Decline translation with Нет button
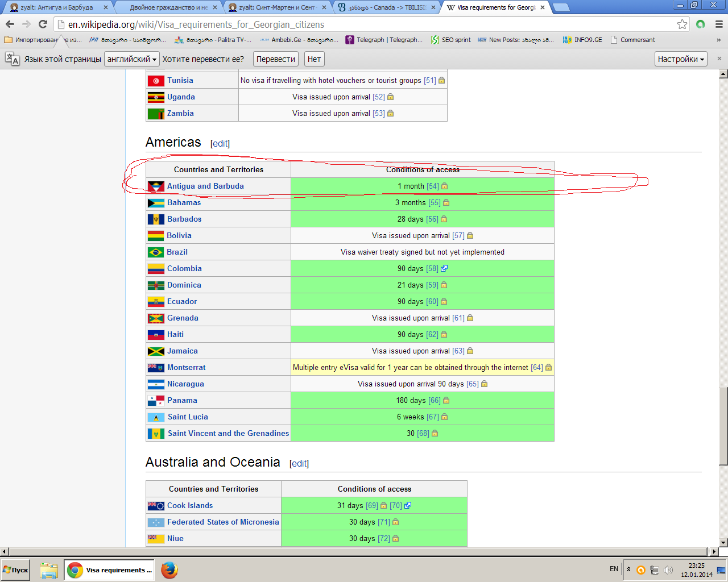The height and width of the screenshot is (582, 728). 314,59
